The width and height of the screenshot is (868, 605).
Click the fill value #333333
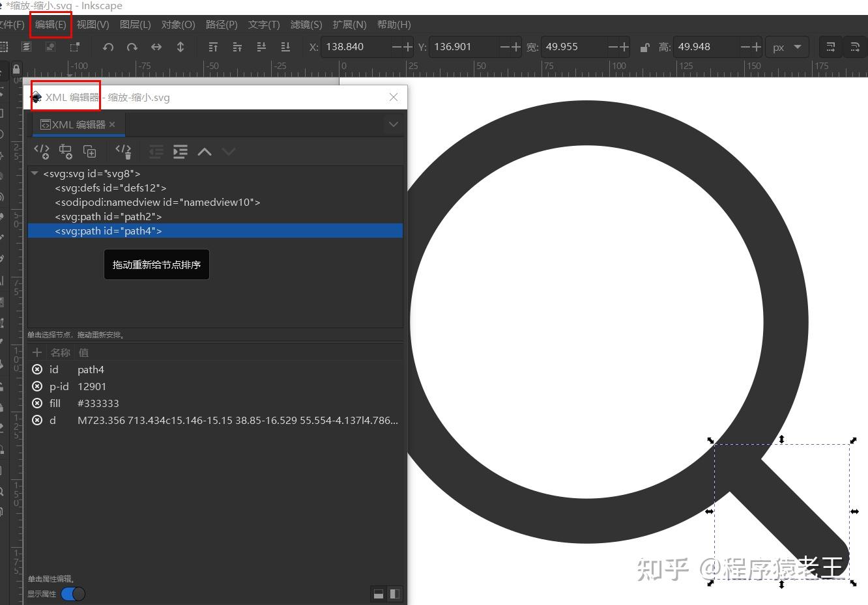98,403
